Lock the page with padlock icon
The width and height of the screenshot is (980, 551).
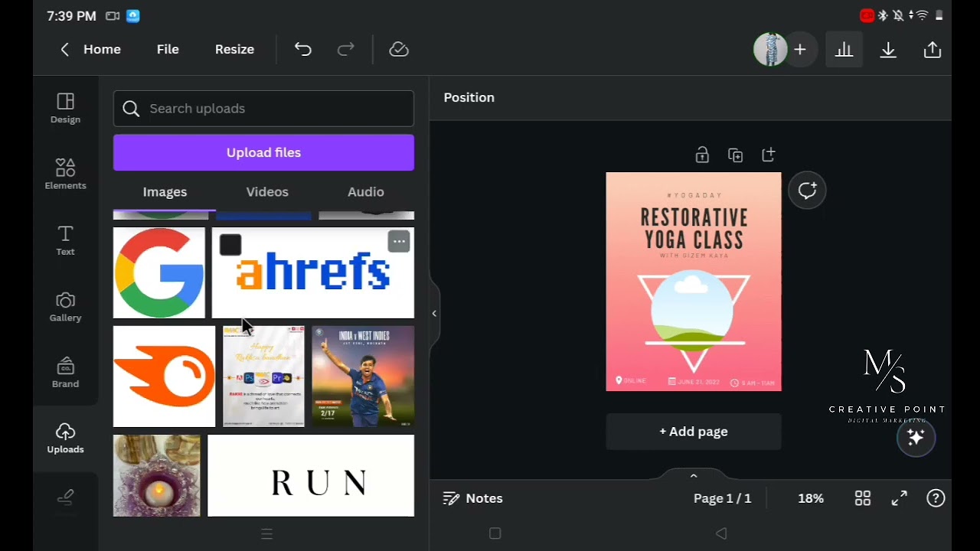(x=702, y=155)
